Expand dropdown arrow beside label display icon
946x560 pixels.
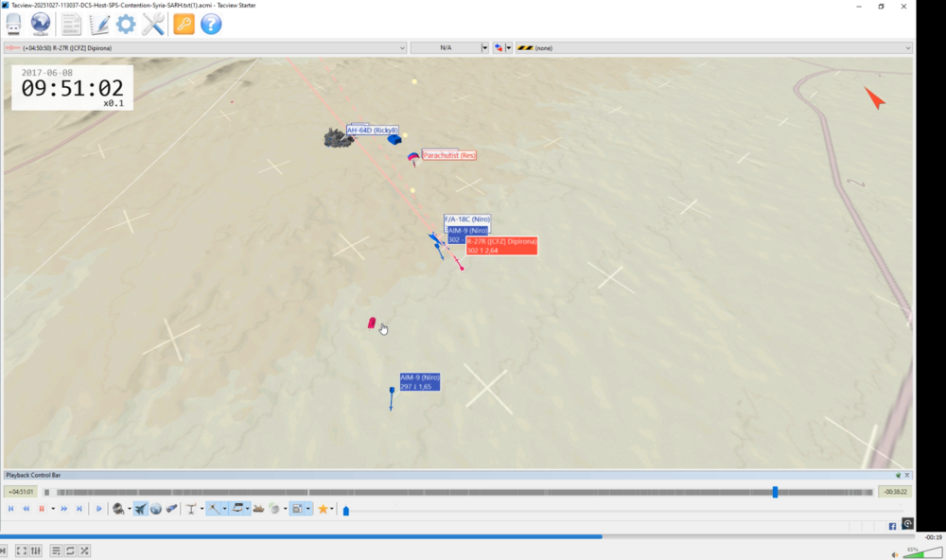247,509
